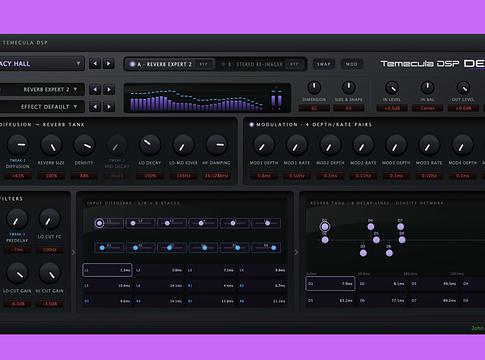The width and height of the screenshot is (485, 360).
Task: Click the MOD1 DEPTH knob
Action: pyautogui.click(x=264, y=145)
